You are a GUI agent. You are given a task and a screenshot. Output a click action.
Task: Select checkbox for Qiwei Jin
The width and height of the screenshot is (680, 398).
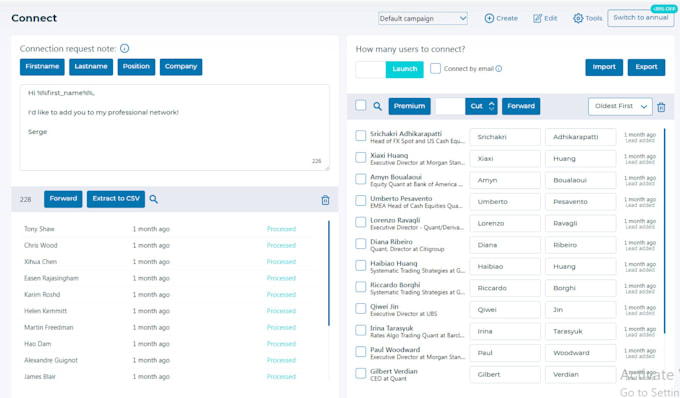360,309
